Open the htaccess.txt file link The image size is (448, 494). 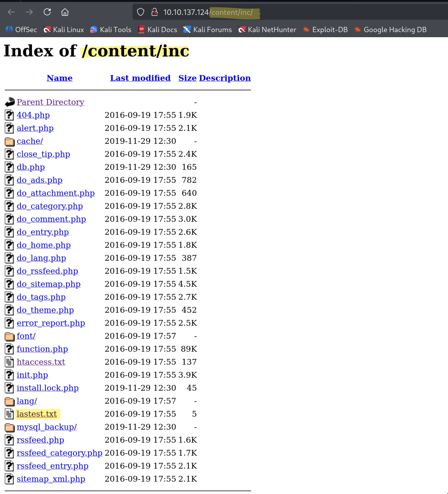click(41, 362)
